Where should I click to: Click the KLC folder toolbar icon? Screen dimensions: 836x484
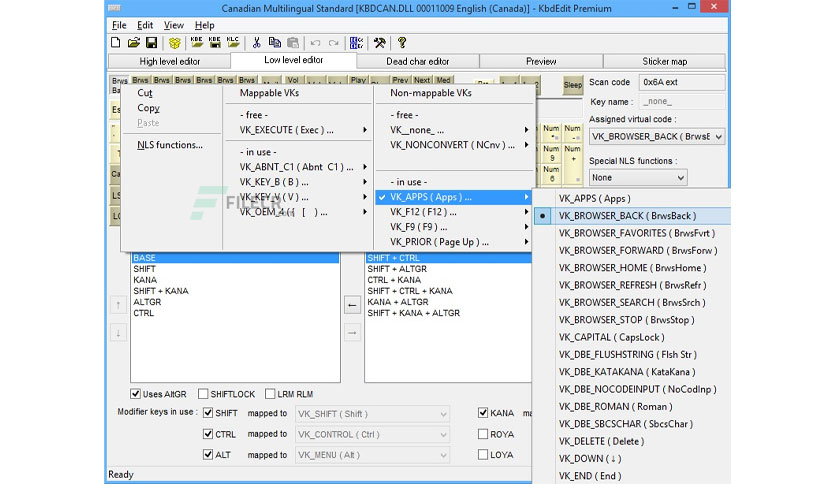[233, 43]
